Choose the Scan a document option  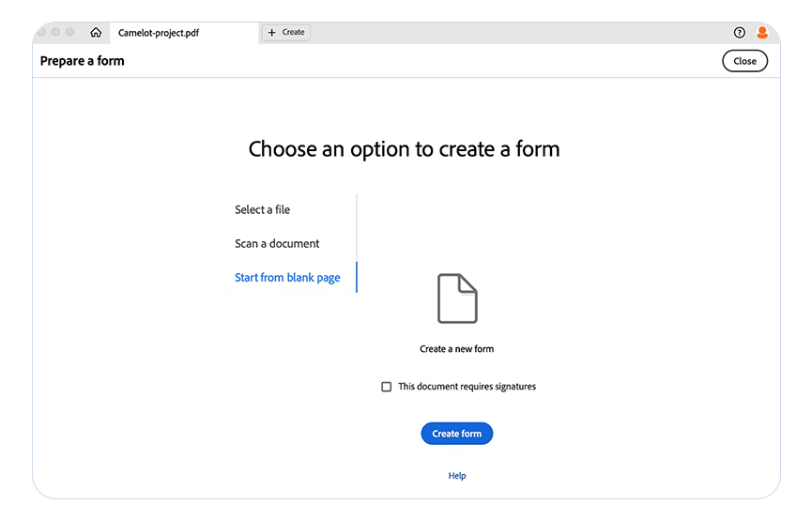277,243
